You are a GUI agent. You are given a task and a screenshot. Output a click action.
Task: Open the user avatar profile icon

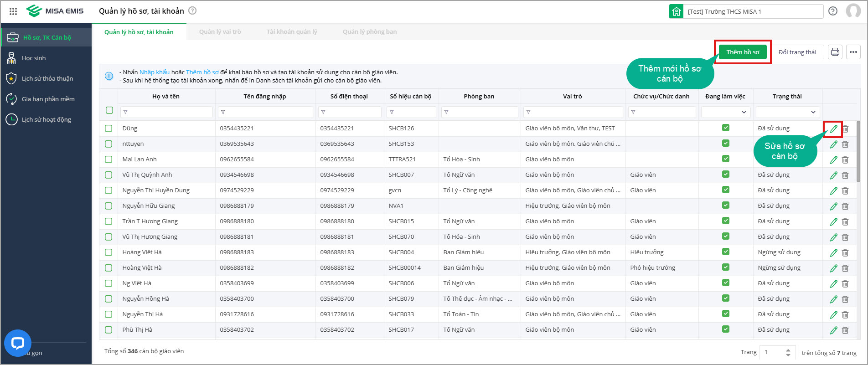853,11
